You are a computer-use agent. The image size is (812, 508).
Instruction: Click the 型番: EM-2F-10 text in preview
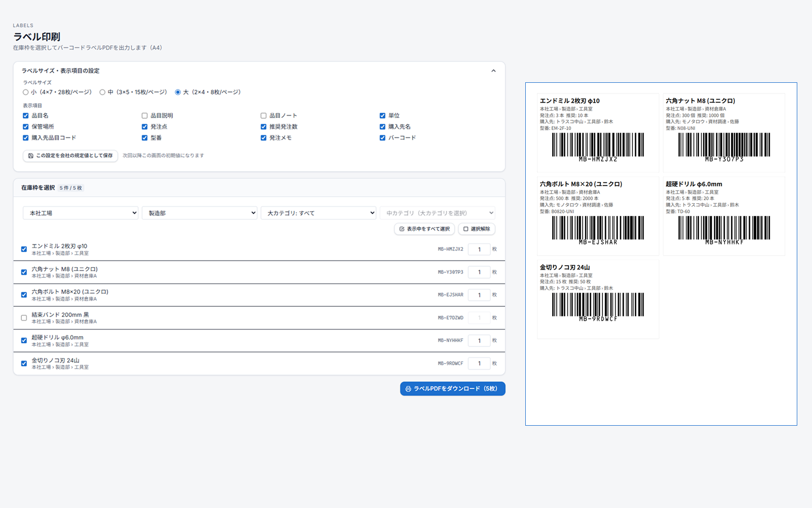point(556,129)
